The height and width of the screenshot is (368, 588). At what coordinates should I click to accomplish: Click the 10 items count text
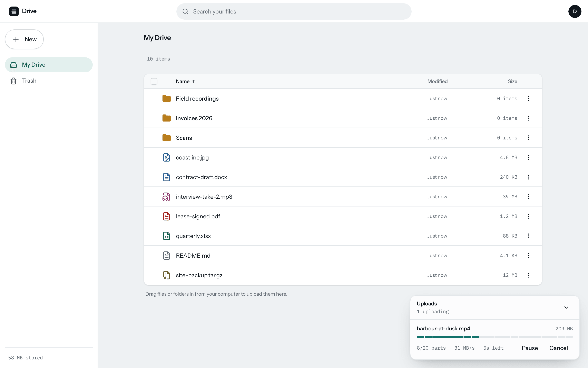158,59
